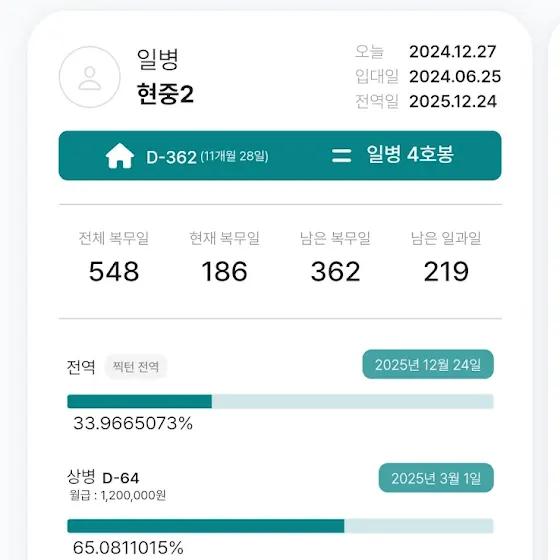Tap the 일병 4호봉 rank label
Screen dimensions: 560x560
tap(410, 155)
